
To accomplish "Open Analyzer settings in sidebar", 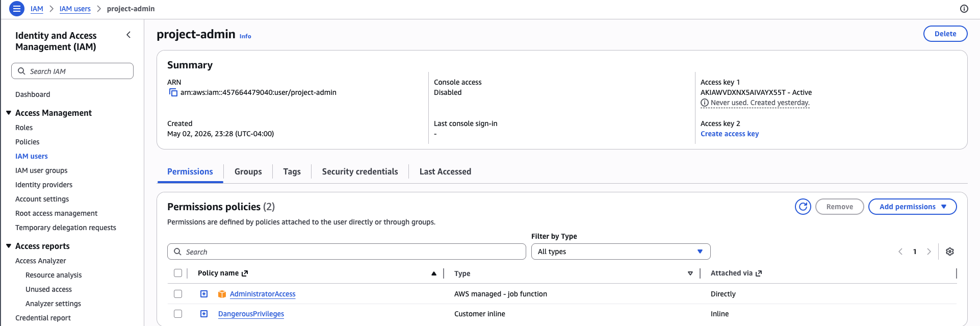I will pyautogui.click(x=53, y=304).
